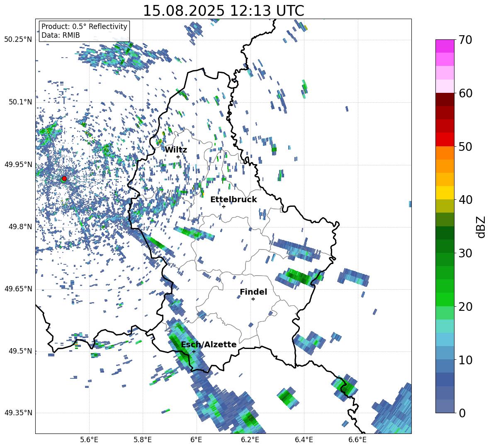This screenshot has height=448, width=491.
Task: Click the 5.8°E longitude label
Action: tap(143, 440)
